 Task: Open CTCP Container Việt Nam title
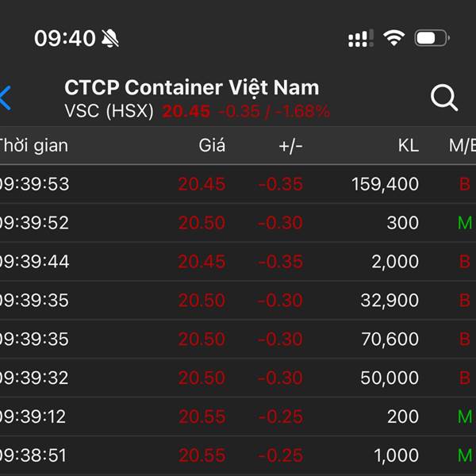pyautogui.click(x=191, y=87)
